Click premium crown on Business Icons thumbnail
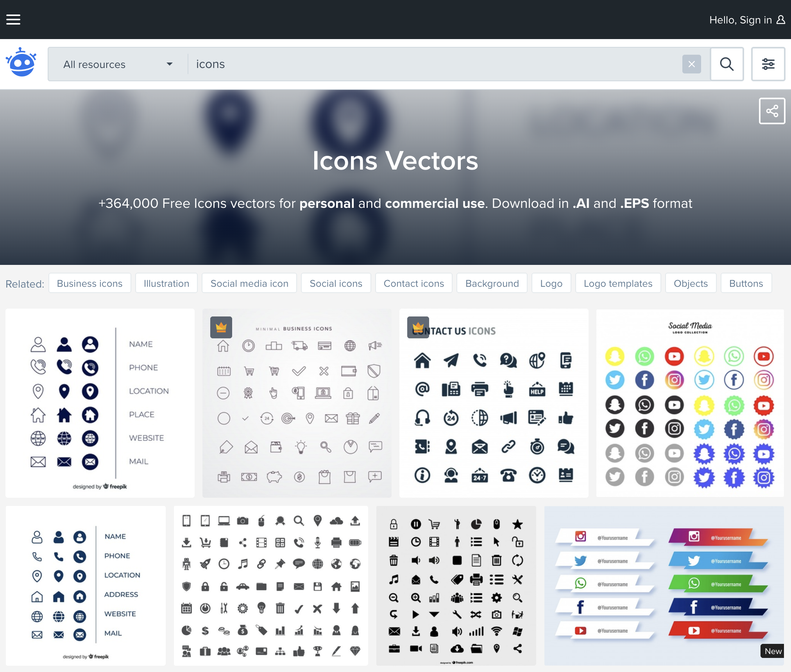 [221, 327]
